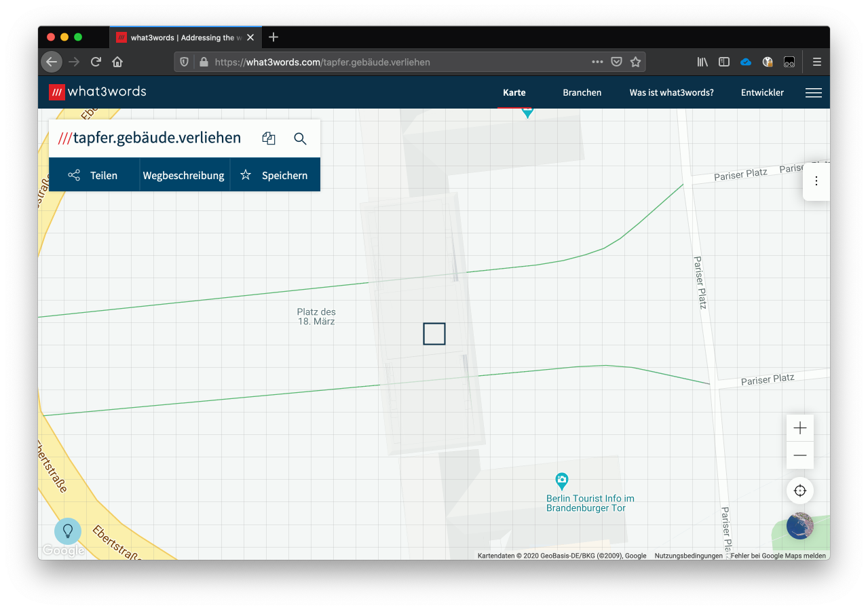
Task: Open the hamburger menu
Action: coord(813,93)
